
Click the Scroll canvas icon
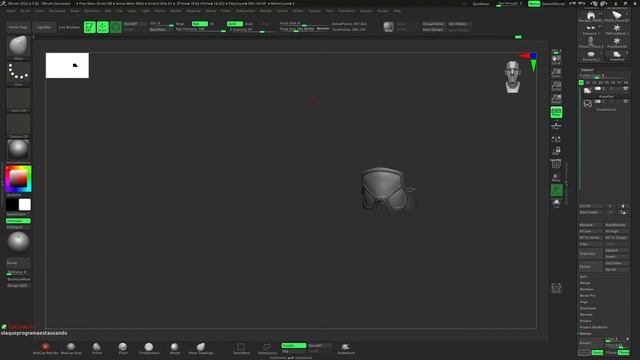(x=556, y=60)
